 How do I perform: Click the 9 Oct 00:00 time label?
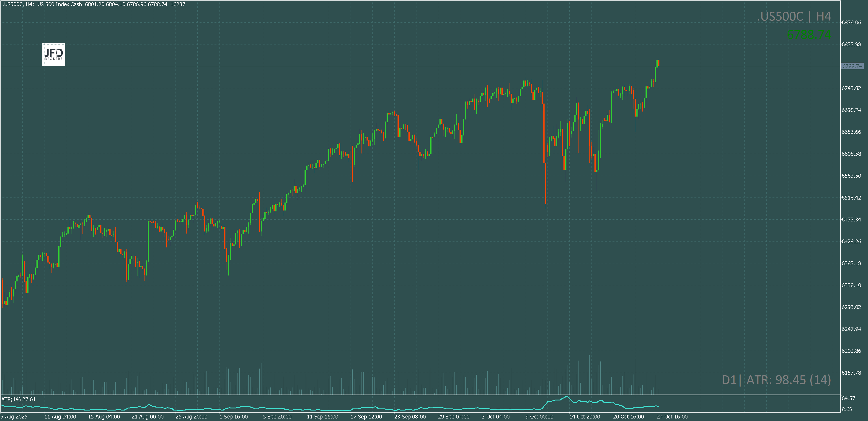[539, 417]
